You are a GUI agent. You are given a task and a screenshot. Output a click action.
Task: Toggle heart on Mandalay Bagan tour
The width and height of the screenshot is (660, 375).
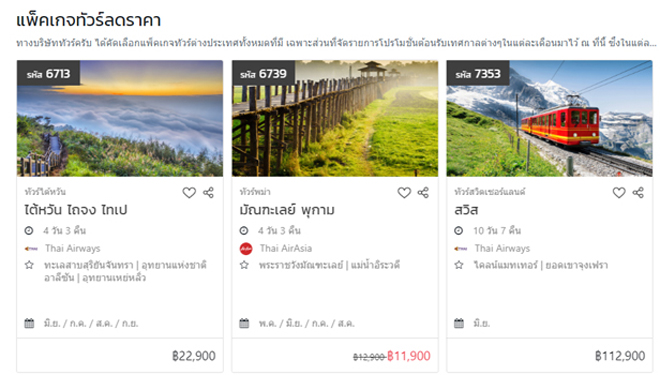click(404, 193)
